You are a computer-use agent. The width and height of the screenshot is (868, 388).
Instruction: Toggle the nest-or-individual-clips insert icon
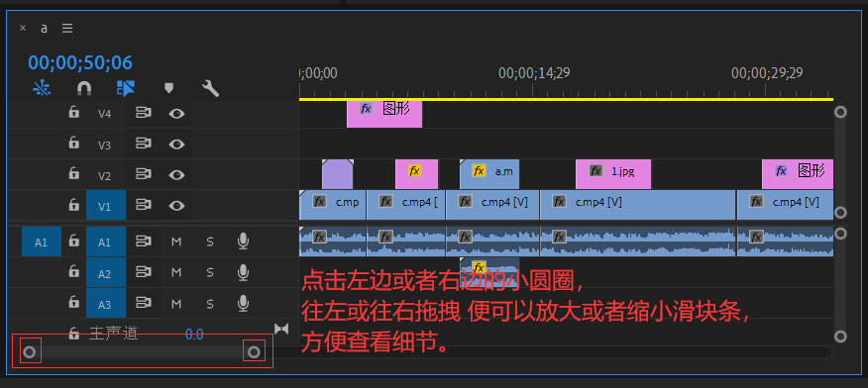(42, 88)
